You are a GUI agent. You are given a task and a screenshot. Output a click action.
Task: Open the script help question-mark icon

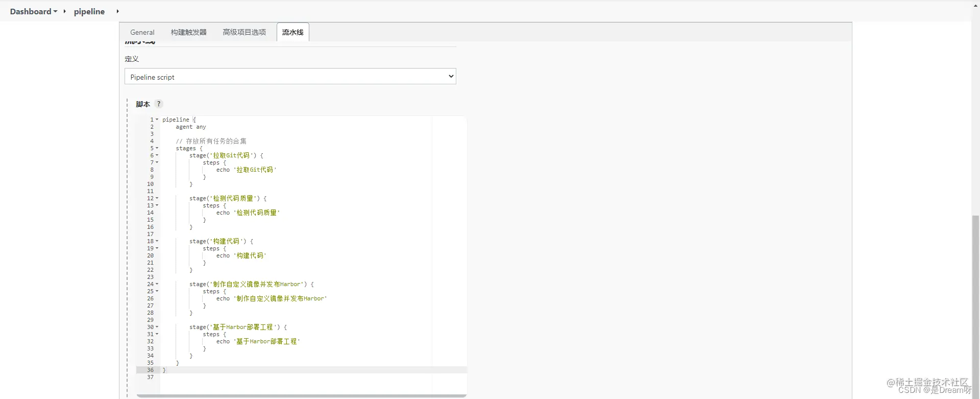tap(159, 104)
